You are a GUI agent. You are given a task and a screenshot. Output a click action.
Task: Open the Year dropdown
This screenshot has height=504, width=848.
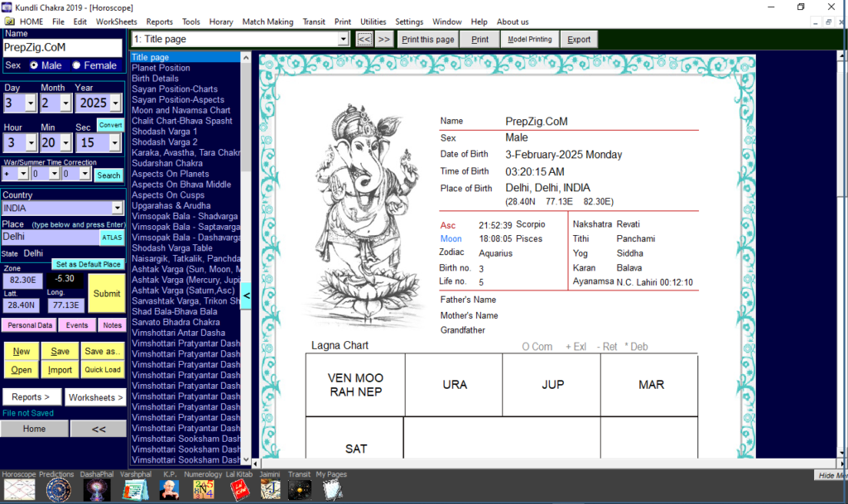[x=115, y=103]
